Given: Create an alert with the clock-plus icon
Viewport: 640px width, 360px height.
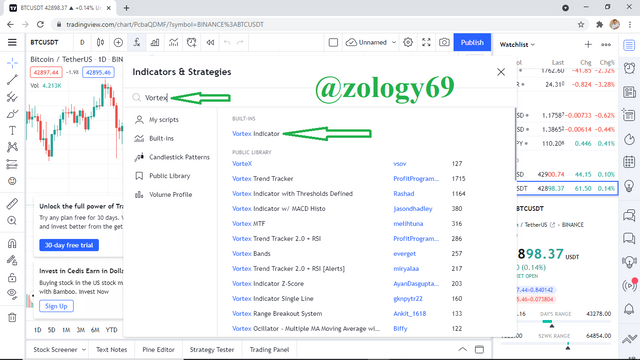Looking at the screenshot, I should coord(191,42).
